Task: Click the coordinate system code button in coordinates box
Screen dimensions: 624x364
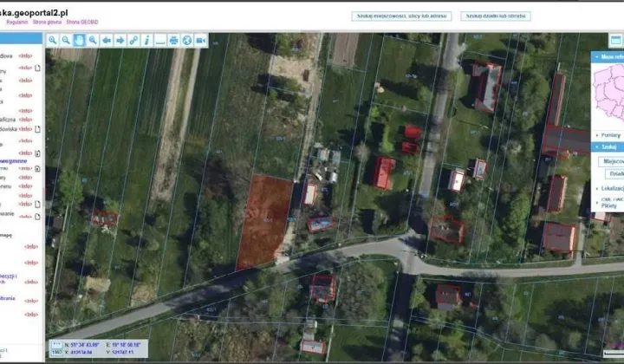Action: click(57, 353)
